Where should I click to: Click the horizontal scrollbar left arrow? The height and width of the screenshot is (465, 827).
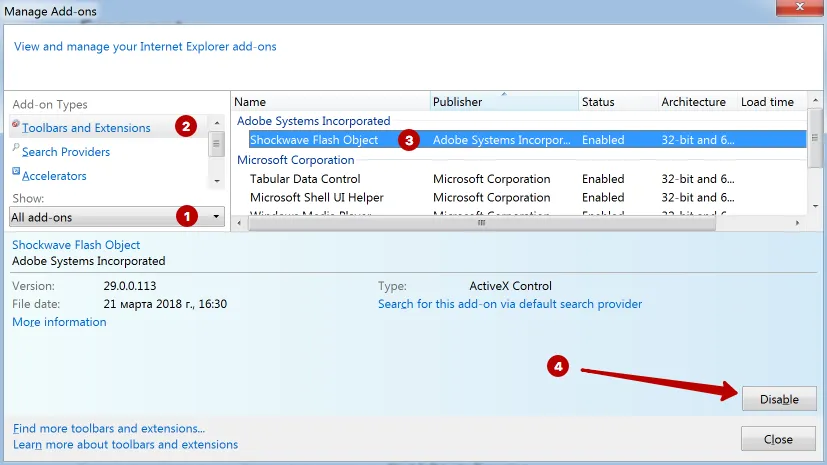[239, 223]
